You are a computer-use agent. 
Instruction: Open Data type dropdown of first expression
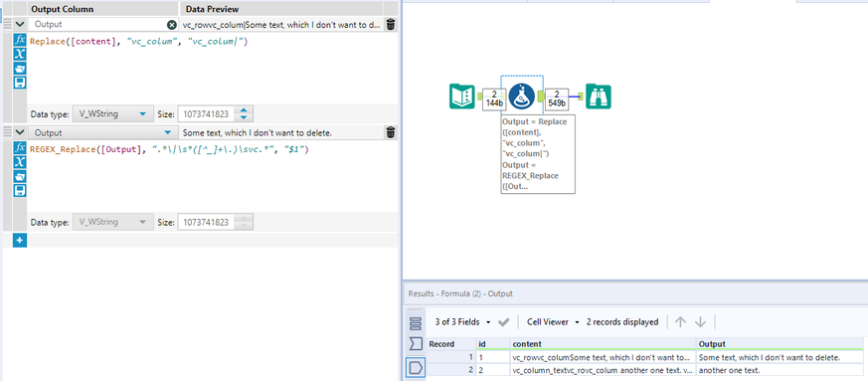pyautogui.click(x=112, y=114)
